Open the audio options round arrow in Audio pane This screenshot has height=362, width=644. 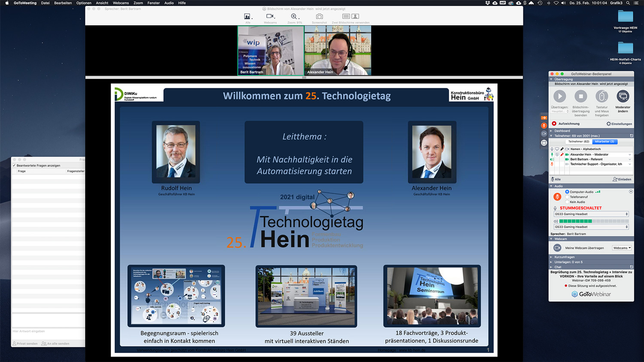coord(631,192)
